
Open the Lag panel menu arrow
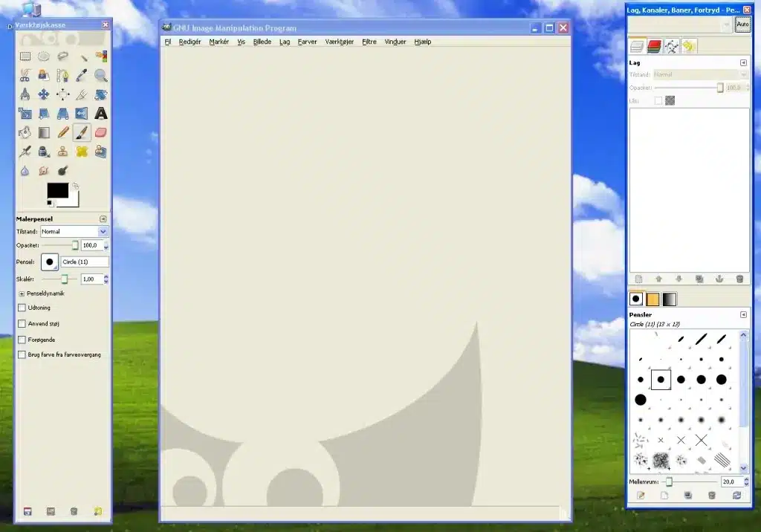pos(743,62)
